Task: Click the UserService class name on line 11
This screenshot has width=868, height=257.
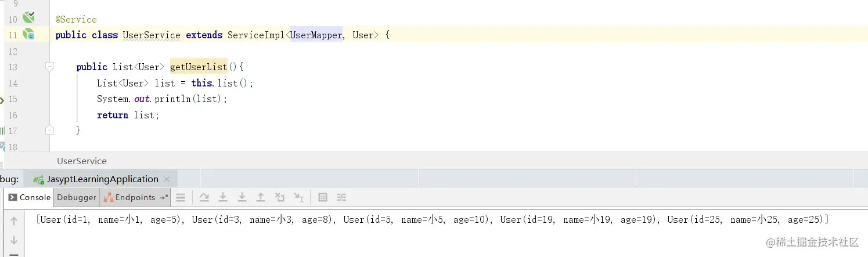Action: (x=152, y=35)
